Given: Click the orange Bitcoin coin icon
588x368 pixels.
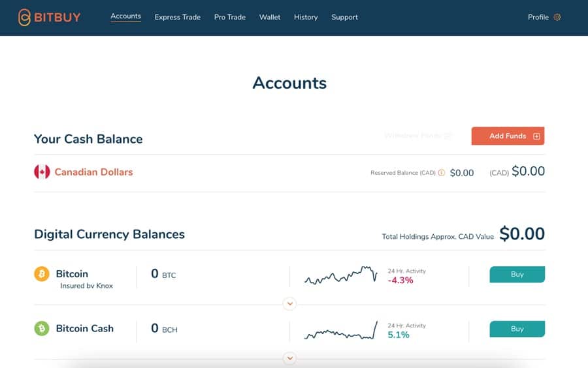Looking at the screenshot, I should (x=42, y=274).
